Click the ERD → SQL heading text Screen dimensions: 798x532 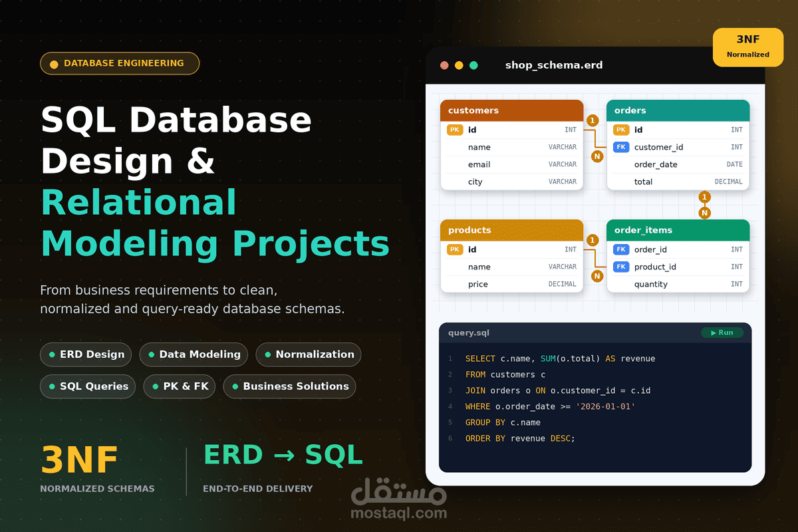pos(283,454)
